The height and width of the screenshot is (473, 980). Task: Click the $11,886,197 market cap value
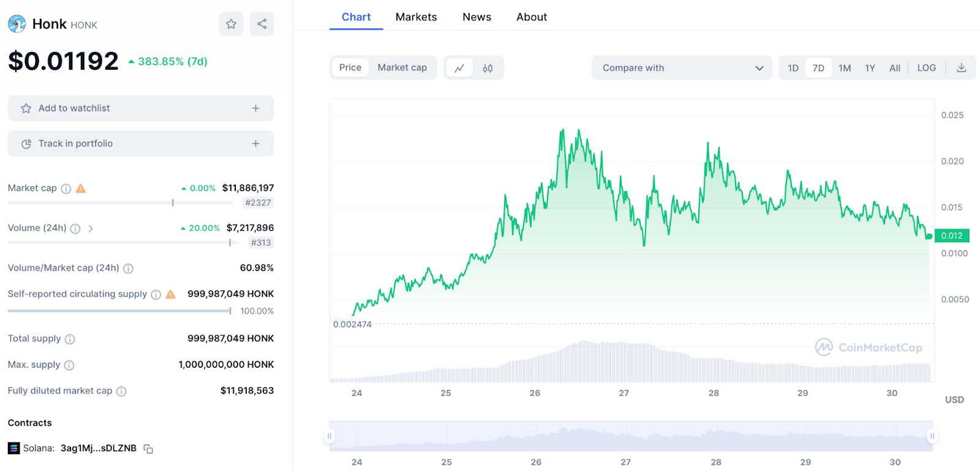tap(248, 188)
